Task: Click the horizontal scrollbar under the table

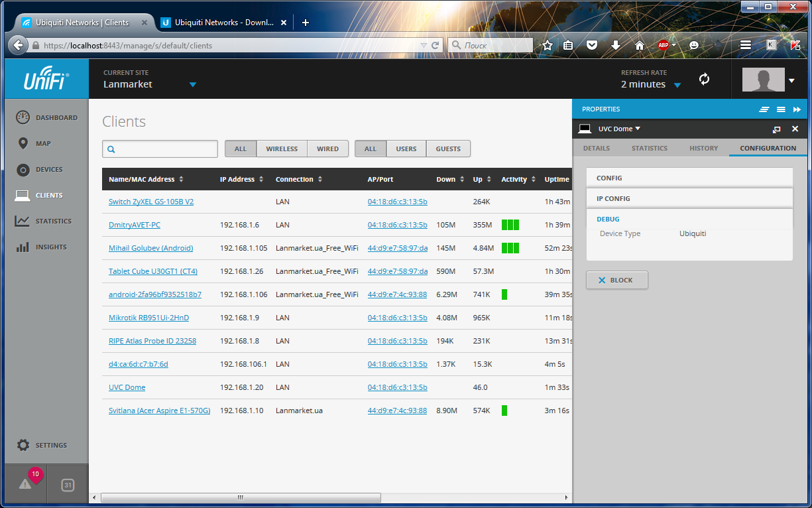Action: click(240, 497)
